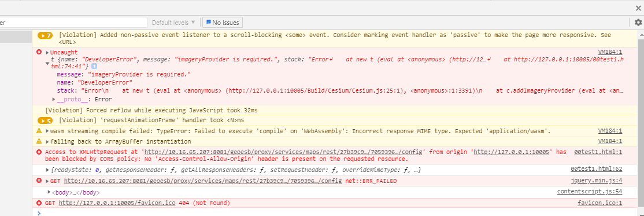Image resolution: width=644 pixels, height=216 pixels.
Task: Open VM184:1 link on wasm warning row
Action: coord(610,131)
